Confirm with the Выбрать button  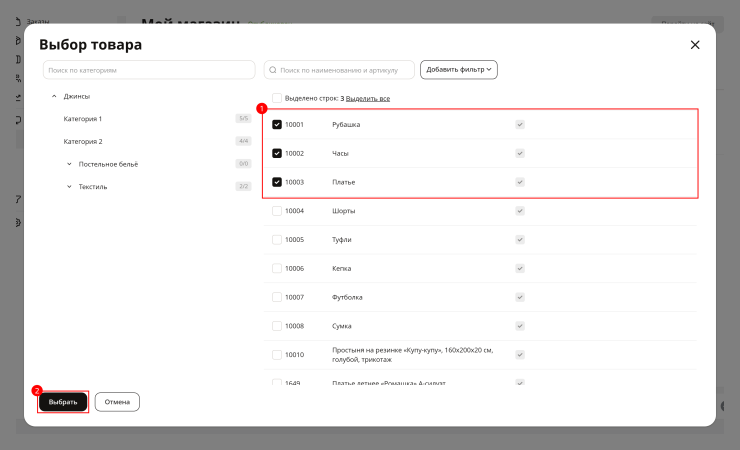point(63,402)
